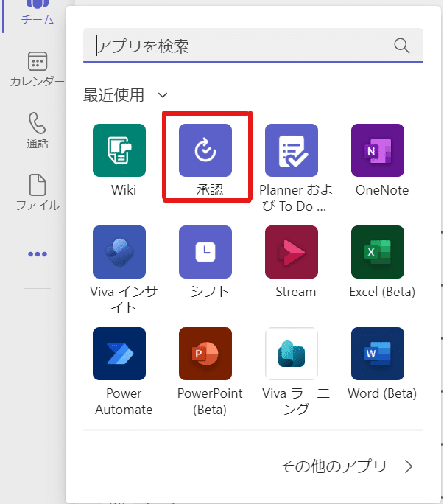This screenshot has height=504, width=444.
Task: Launch Word (Beta) app
Action: point(378,354)
